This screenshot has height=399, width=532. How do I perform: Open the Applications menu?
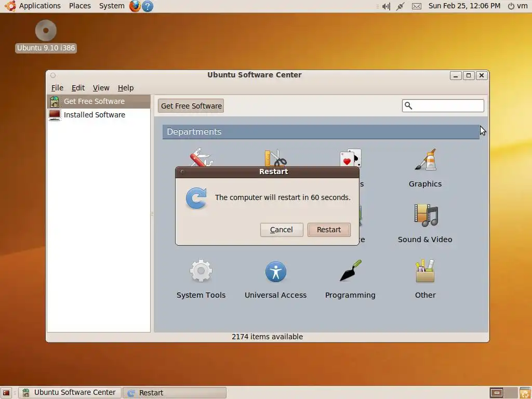tap(39, 6)
